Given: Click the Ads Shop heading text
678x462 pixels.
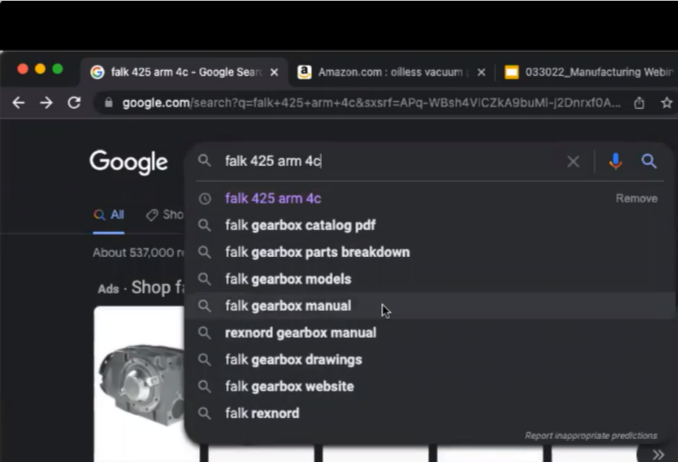Looking at the screenshot, I should pyautogui.click(x=141, y=288).
